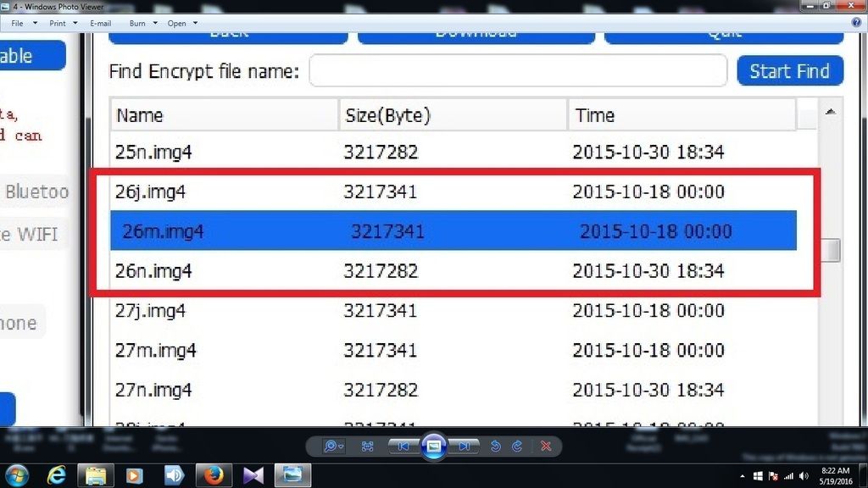Image resolution: width=868 pixels, height=488 pixels.
Task: Open the Burn dropdown menu
Action: pos(141,23)
